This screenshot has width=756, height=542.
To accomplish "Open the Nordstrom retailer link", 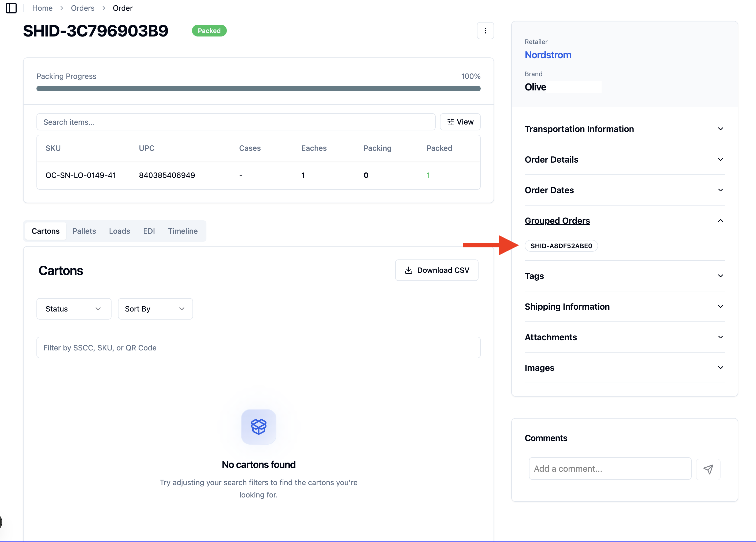I will pyautogui.click(x=548, y=55).
